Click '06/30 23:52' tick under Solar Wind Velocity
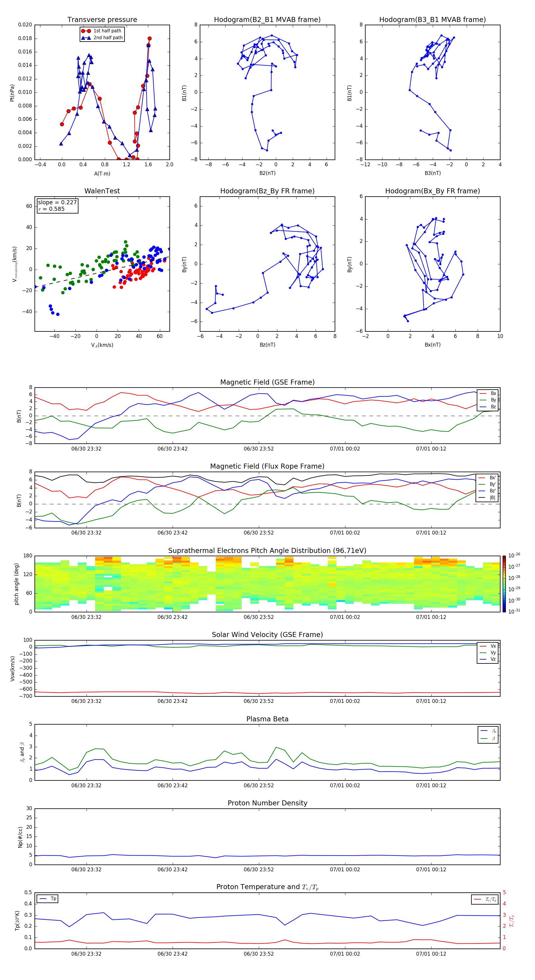535x980 pixels. click(259, 701)
